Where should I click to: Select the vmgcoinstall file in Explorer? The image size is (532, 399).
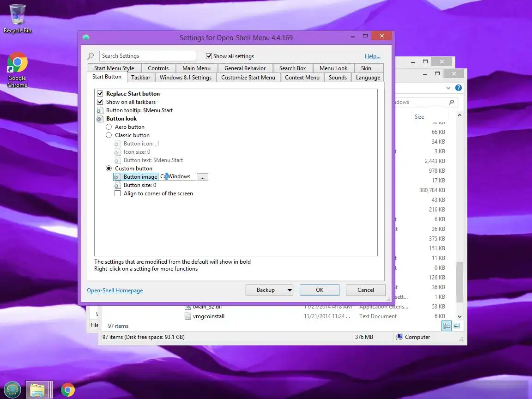[x=209, y=316]
